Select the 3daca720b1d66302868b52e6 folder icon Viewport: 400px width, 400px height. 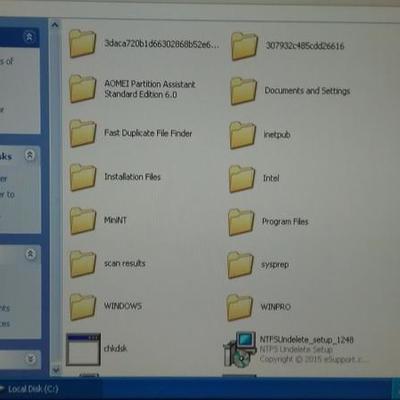tap(82, 44)
